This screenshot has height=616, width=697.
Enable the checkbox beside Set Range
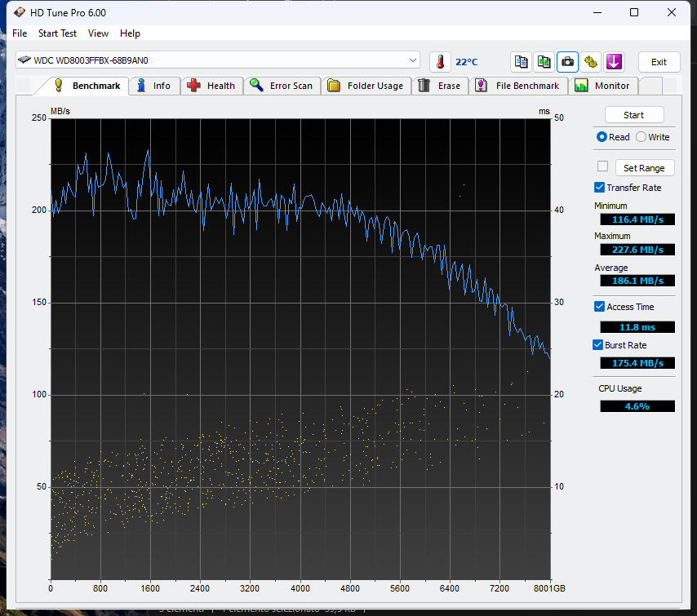[x=603, y=166]
